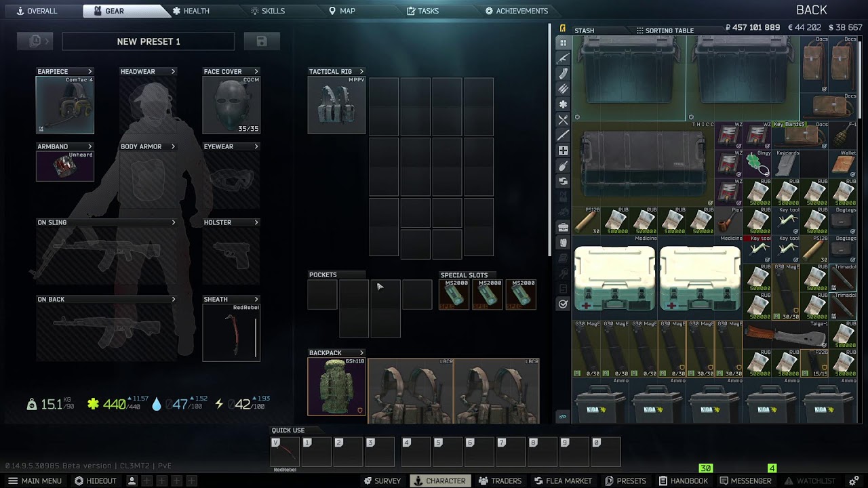This screenshot has height=488, width=868.
Task: Click the 6Sh118 backpack item
Action: 337,386
